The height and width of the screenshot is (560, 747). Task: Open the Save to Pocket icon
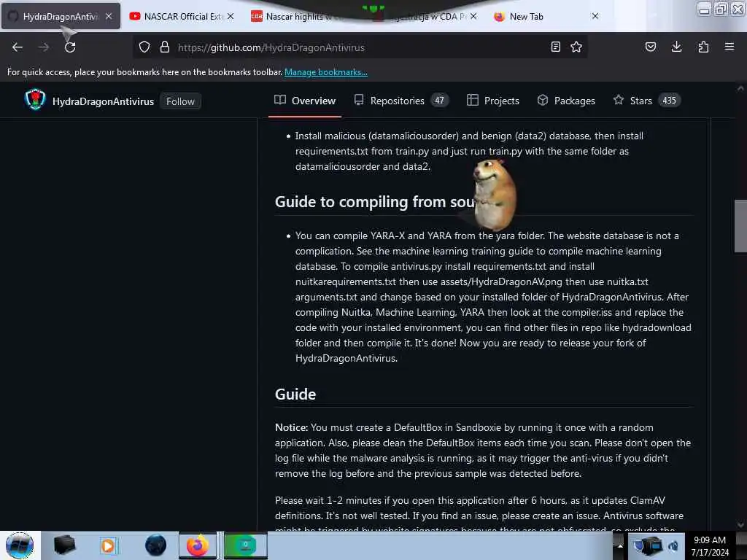650,47
